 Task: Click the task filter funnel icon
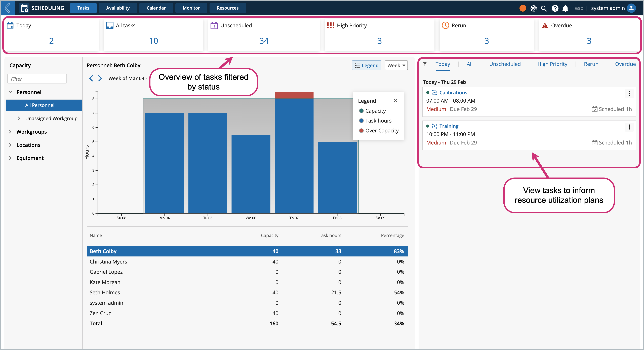coord(425,64)
